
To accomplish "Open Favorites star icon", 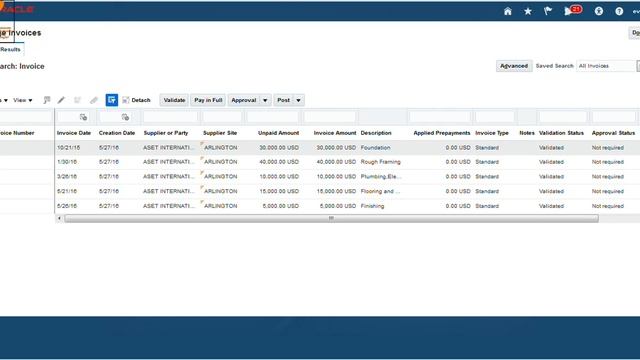I will 528,11.
